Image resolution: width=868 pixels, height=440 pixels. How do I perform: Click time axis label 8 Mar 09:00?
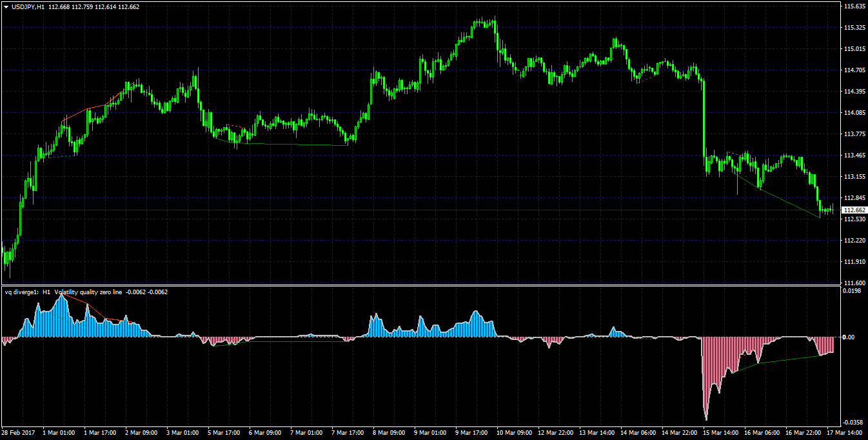(x=389, y=432)
